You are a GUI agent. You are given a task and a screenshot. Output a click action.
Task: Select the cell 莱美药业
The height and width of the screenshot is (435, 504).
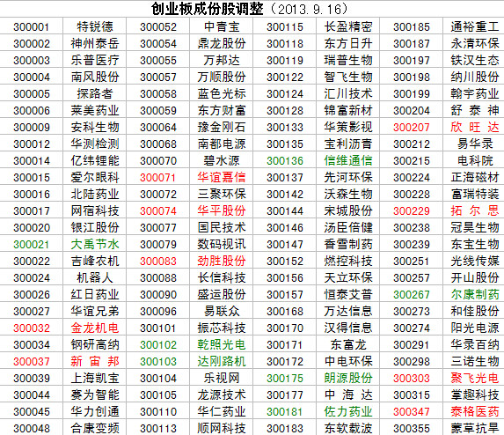point(95,110)
